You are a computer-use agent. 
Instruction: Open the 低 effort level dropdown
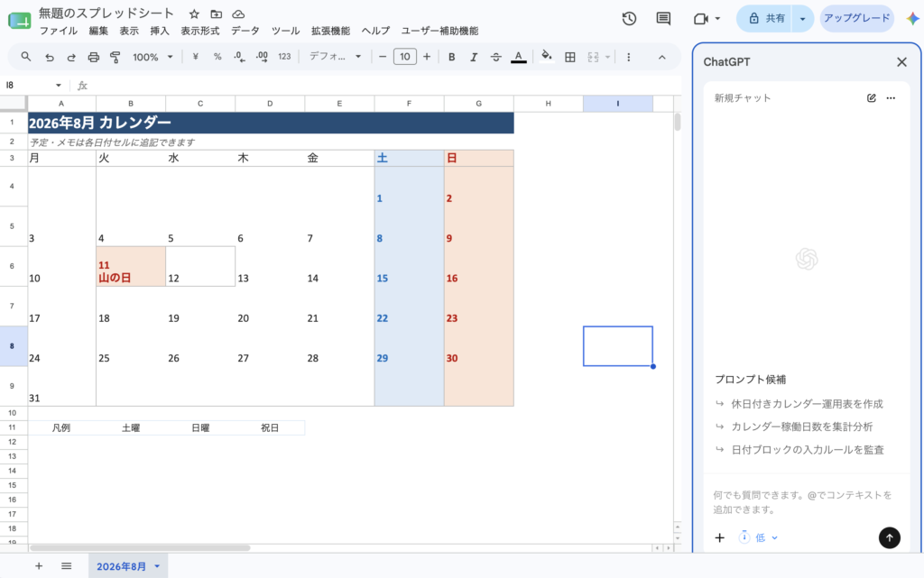pos(758,537)
